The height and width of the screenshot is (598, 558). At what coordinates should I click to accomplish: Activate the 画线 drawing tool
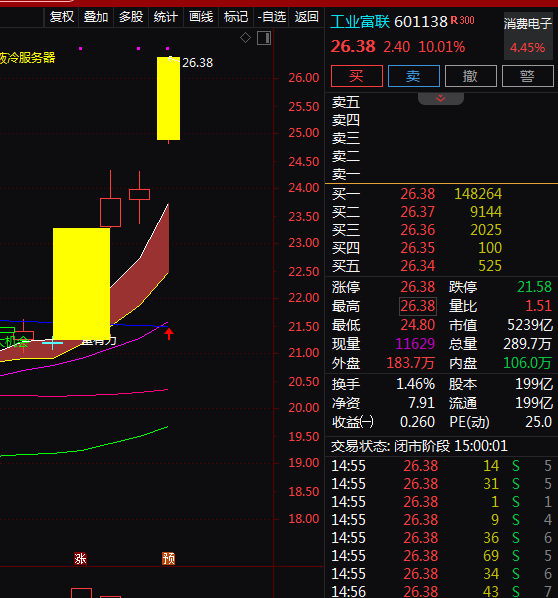tap(201, 17)
